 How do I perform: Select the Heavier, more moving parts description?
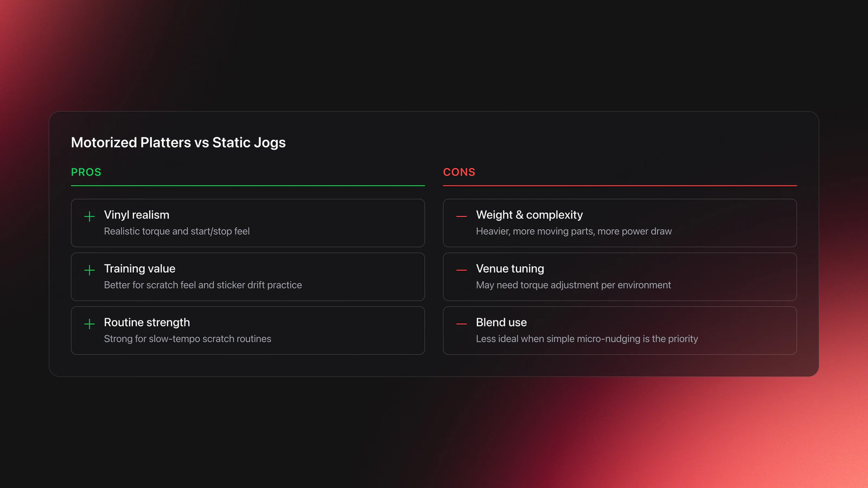(x=574, y=231)
